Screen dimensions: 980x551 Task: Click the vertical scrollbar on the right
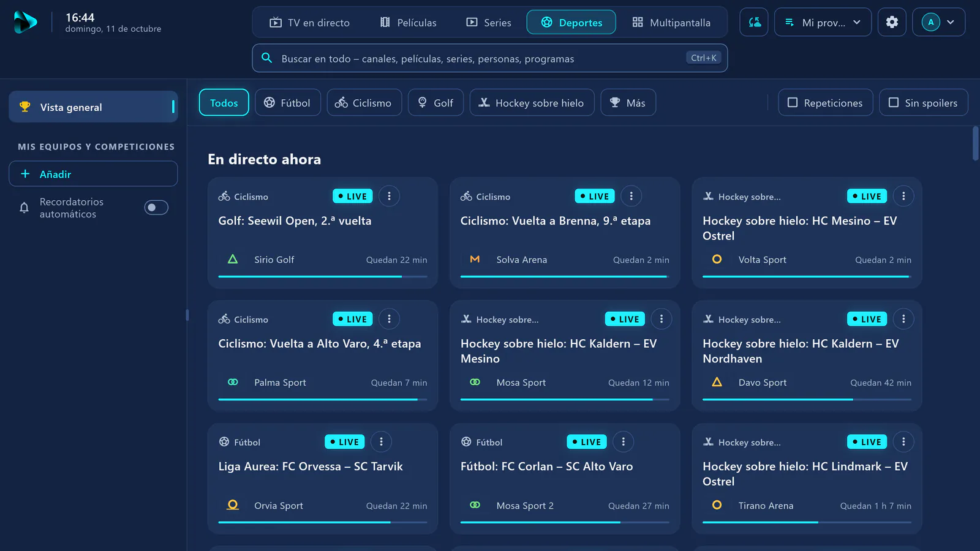click(975, 144)
